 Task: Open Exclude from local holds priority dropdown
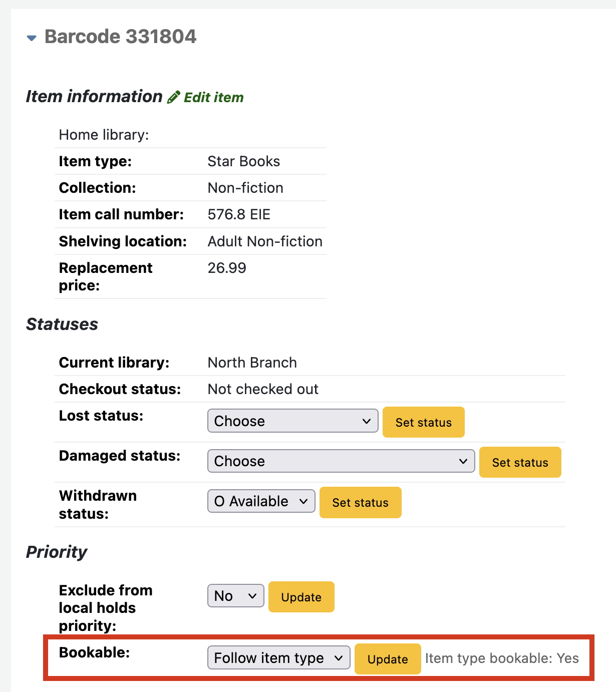coord(235,596)
